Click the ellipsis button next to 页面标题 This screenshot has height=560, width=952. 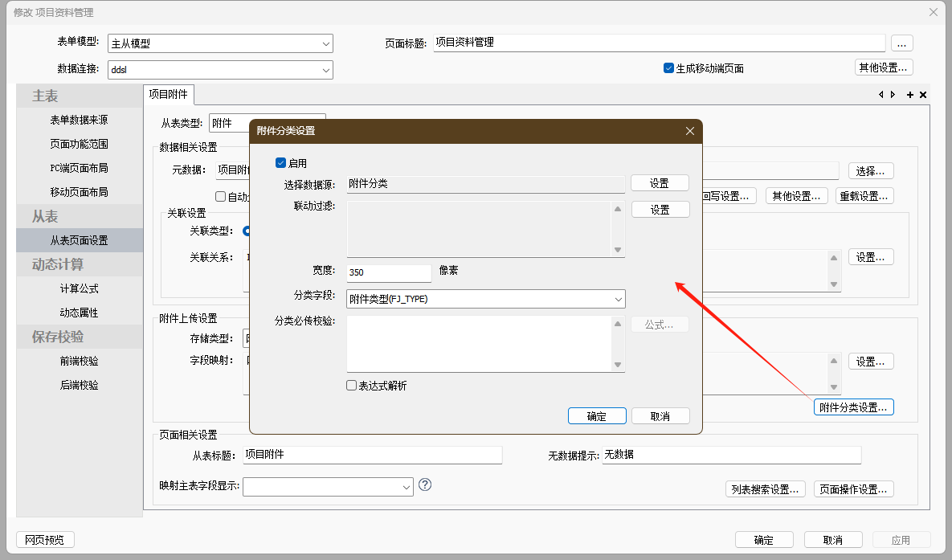(901, 43)
